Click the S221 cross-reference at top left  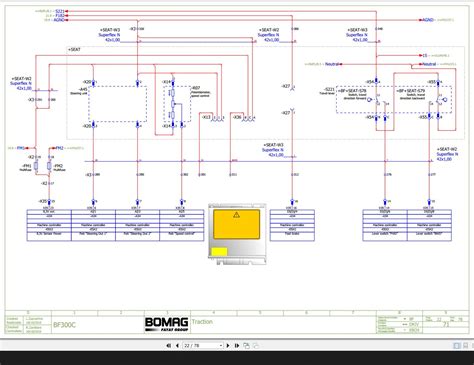point(59,11)
